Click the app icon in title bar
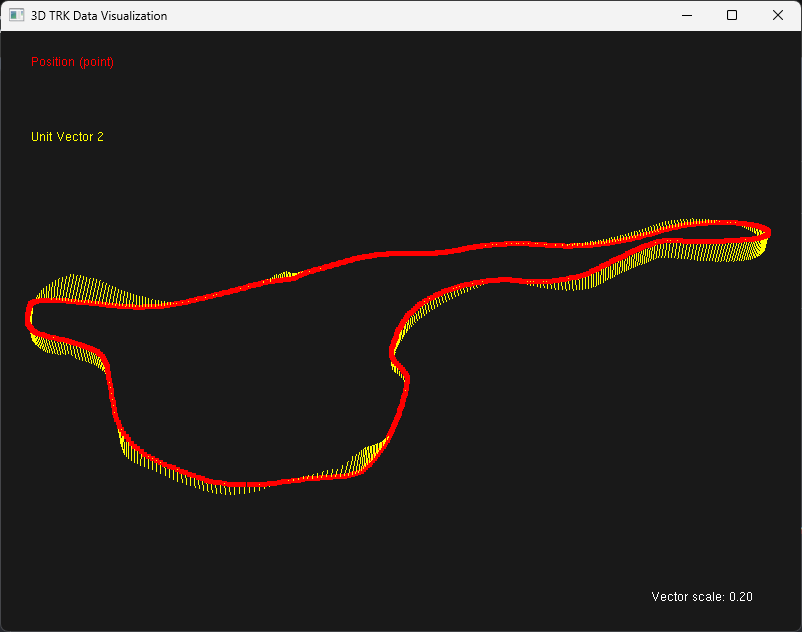802x632 pixels. 16,15
